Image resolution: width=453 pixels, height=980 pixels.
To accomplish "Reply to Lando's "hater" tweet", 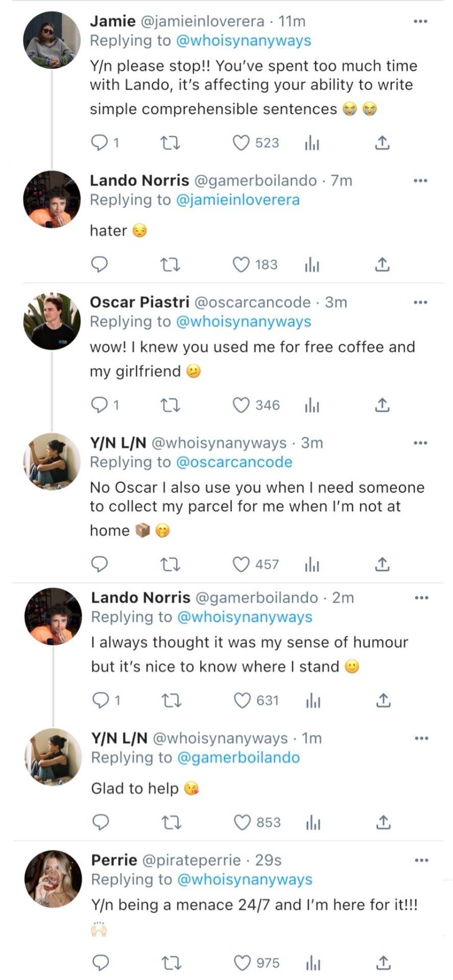I will [x=99, y=264].
